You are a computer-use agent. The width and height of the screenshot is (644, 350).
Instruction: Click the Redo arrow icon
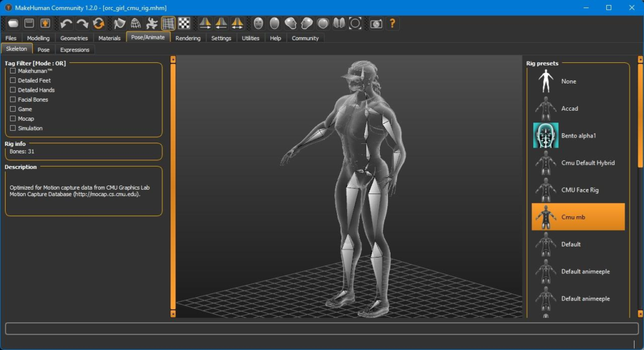[82, 23]
